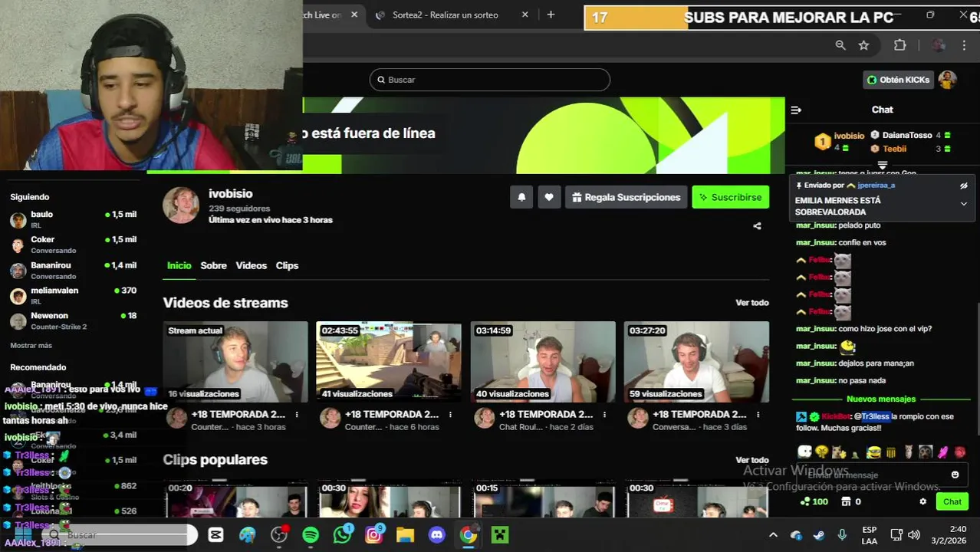Viewport: 980px width, 552px height.
Task: Switch to the Inicio tab
Action: click(x=179, y=265)
